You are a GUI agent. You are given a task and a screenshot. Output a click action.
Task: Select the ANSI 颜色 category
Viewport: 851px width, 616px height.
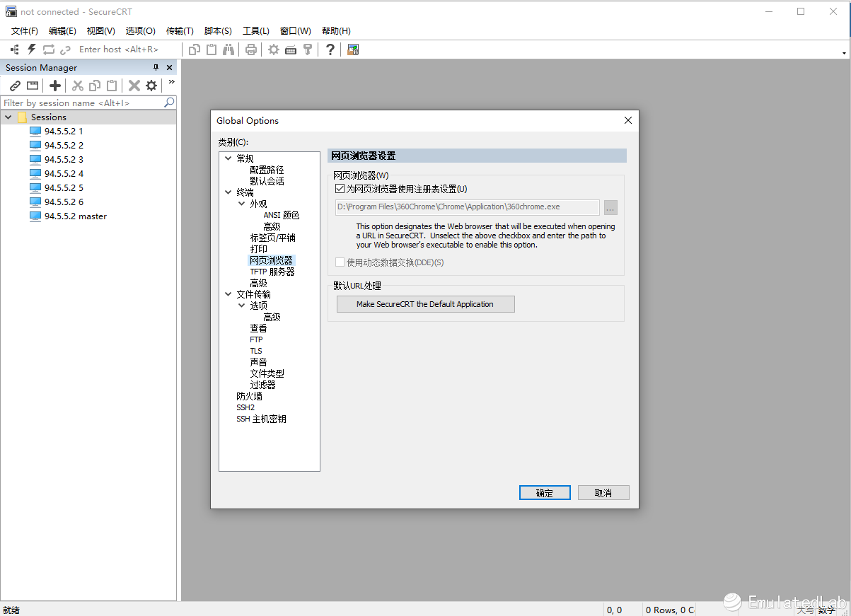[282, 215]
